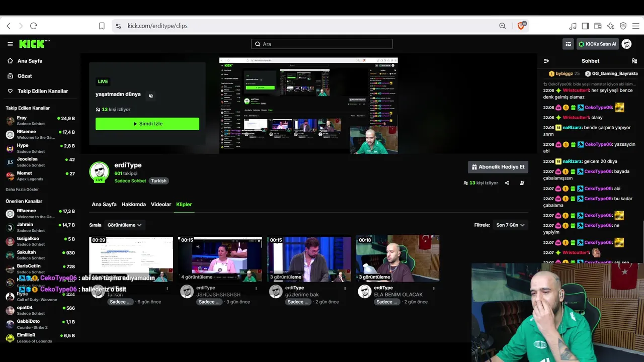Open the Son 7 Gün filter dropdown
Image resolution: width=644 pixels, height=362 pixels.
point(510,225)
